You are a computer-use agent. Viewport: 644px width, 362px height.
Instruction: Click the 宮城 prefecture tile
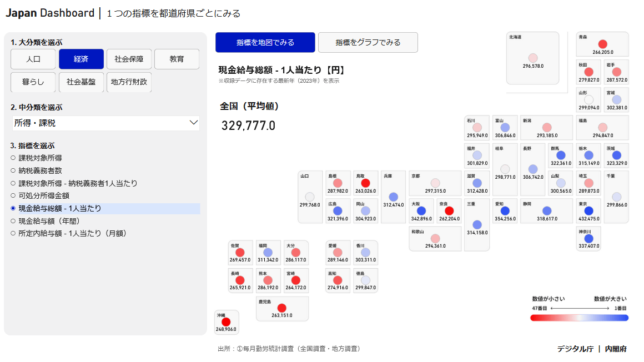tap(616, 100)
